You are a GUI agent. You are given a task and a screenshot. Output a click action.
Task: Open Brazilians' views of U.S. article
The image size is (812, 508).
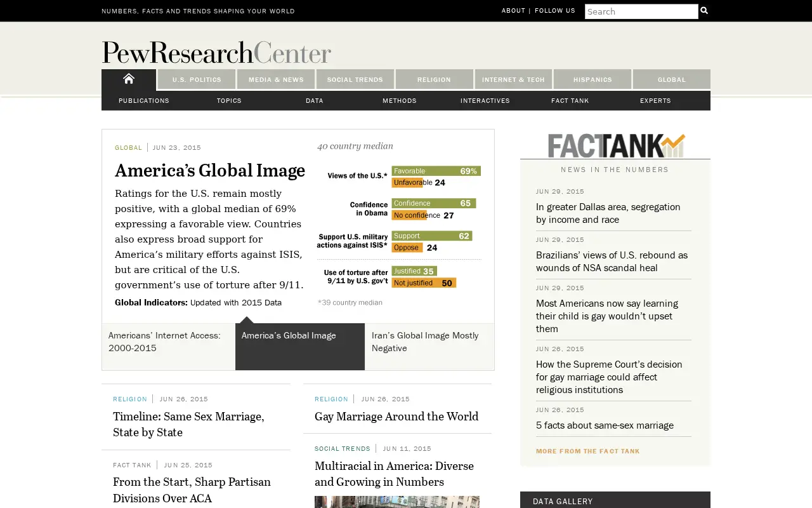pyautogui.click(x=612, y=262)
